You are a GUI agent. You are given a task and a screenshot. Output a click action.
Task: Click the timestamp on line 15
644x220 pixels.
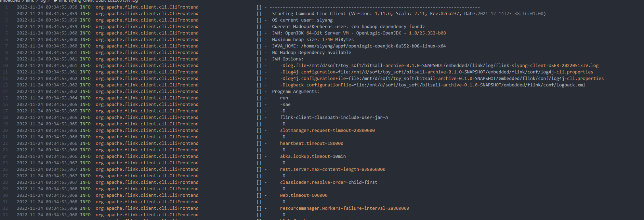click(47, 98)
